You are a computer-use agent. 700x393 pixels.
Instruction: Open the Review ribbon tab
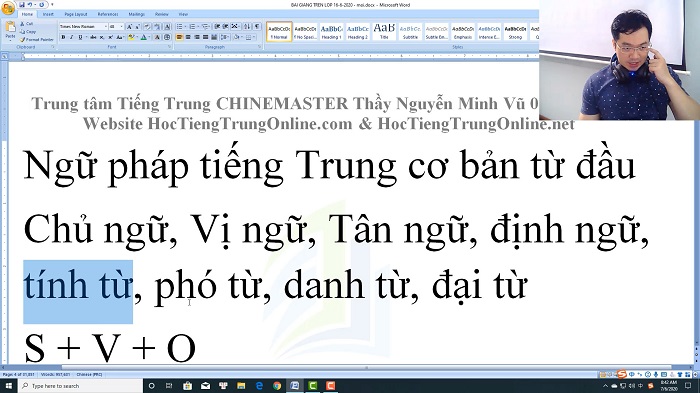pos(162,14)
